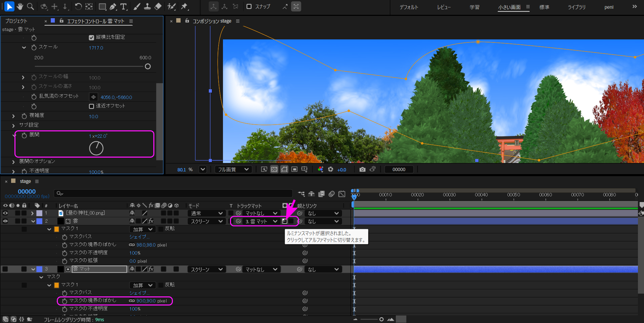Viewport: 644px width, 323px height.
Task: Enable the 遠近オフセット checkbox
Action: (91, 106)
